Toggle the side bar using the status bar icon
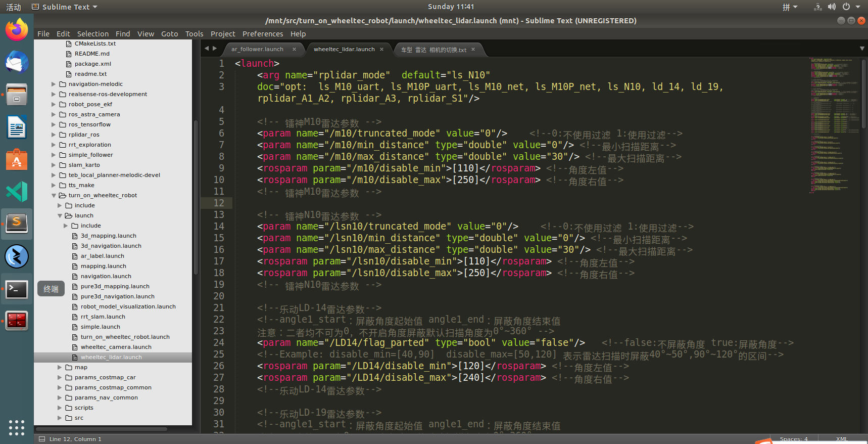 tap(42, 439)
